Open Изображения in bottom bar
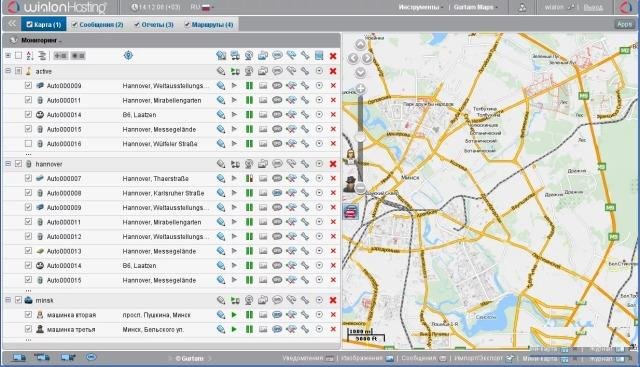640x367 pixels. pos(367,358)
